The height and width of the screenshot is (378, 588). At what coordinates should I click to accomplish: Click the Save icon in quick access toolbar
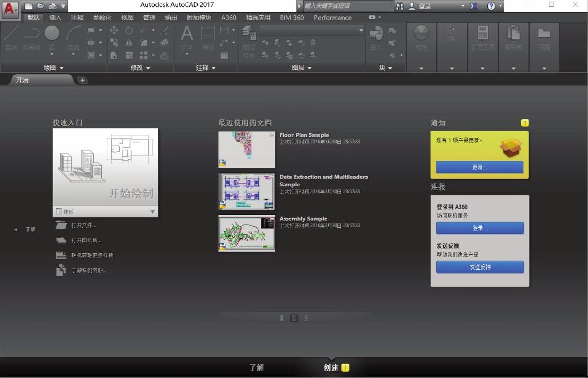[52, 6]
